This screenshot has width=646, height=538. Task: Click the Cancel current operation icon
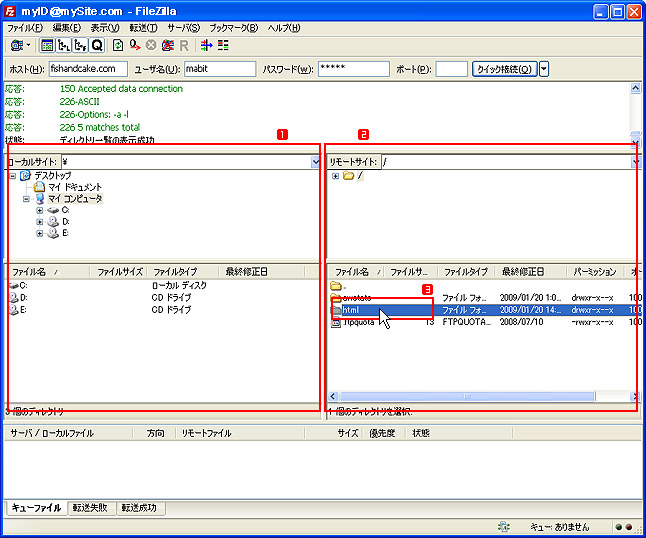tap(151, 45)
